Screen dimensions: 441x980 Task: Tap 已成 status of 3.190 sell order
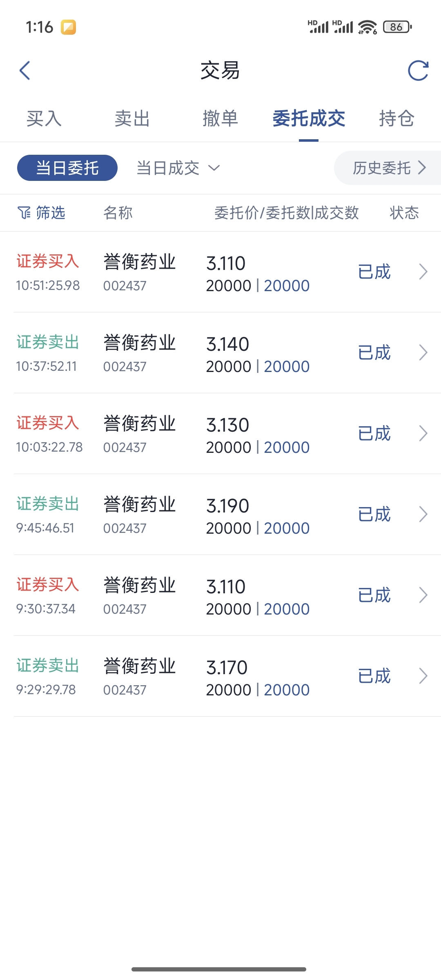(374, 514)
